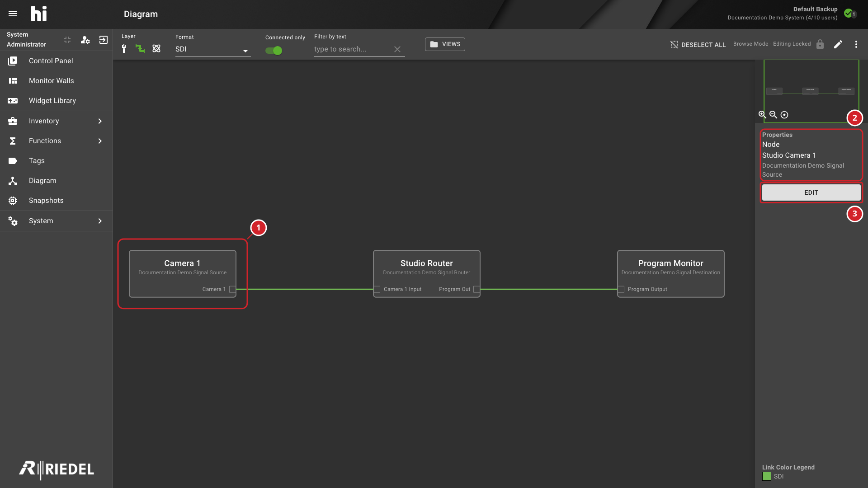Click the green backup status check icon
The height and width of the screenshot is (488, 868).
click(x=849, y=13)
